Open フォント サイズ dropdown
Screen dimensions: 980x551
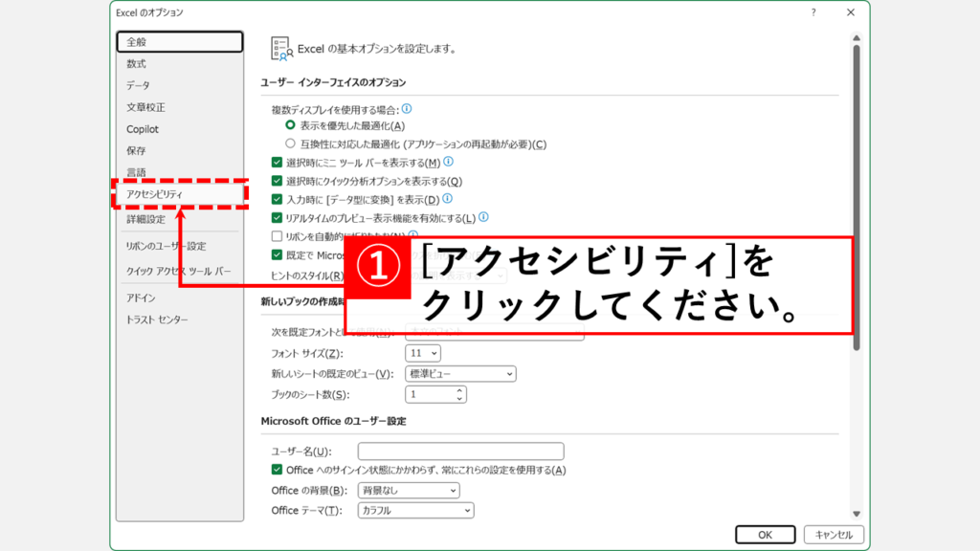pos(423,353)
